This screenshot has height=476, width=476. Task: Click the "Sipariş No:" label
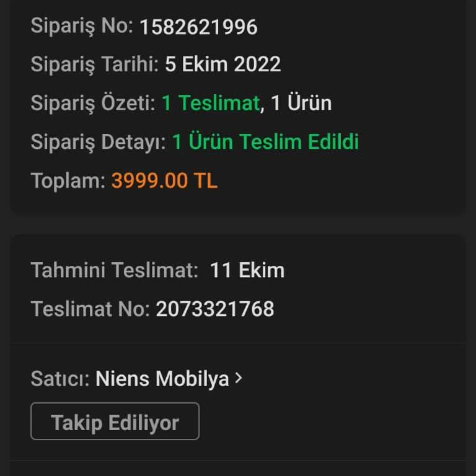point(82,26)
